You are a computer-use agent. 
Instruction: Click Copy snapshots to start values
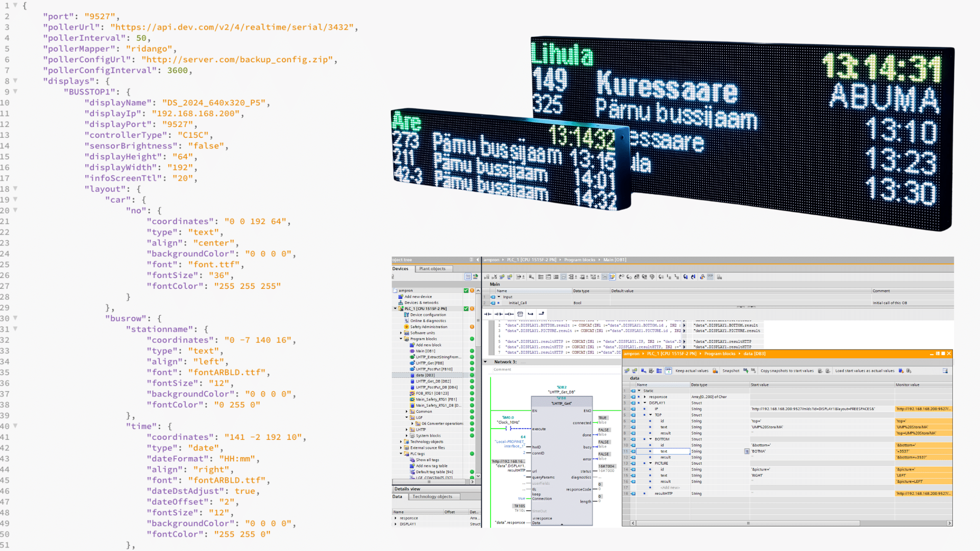[787, 371]
